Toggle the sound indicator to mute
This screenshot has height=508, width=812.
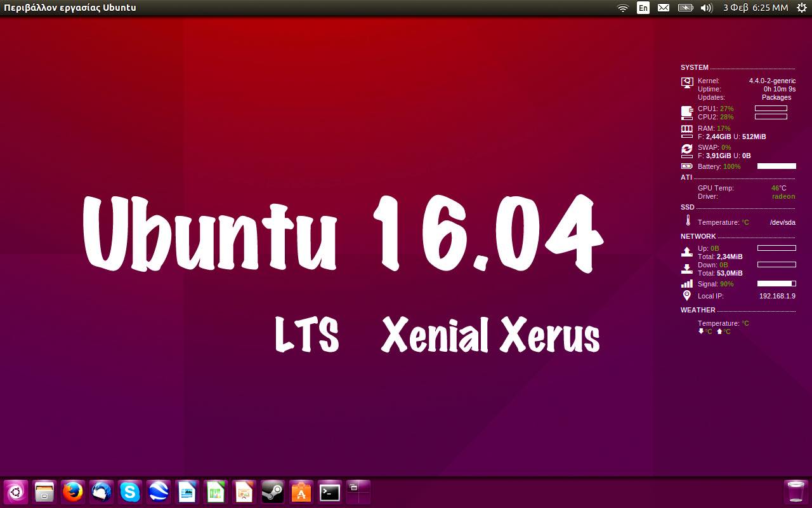coord(706,8)
